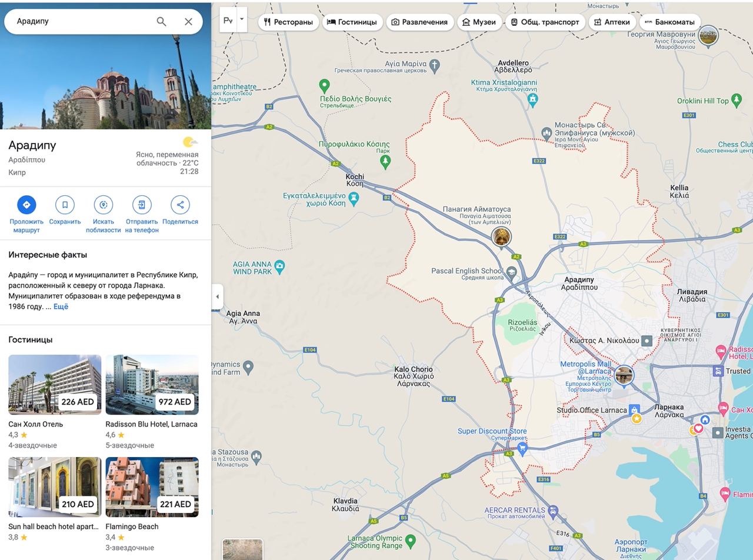Click the Metropolis Mall map marker

[624, 375]
